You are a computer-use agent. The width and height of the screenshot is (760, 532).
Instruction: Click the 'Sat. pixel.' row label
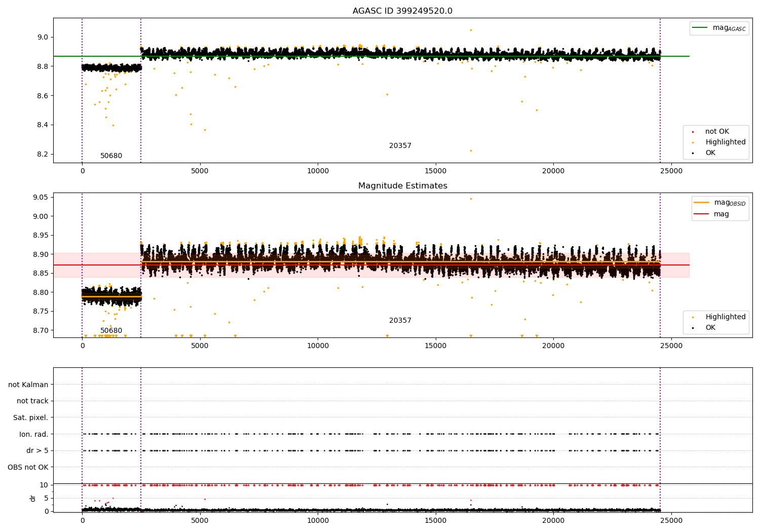click(x=30, y=417)
